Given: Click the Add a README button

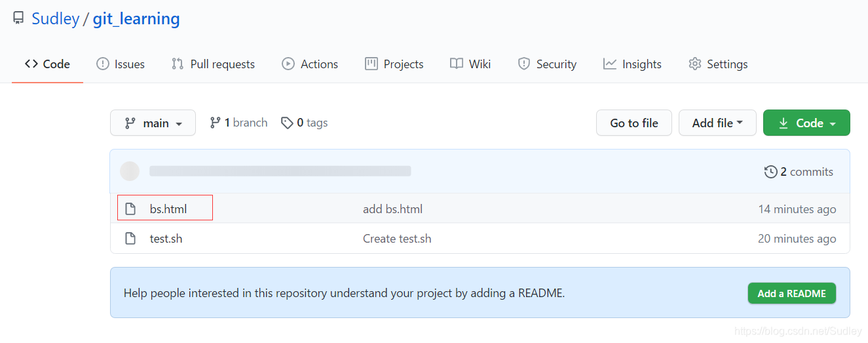Looking at the screenshot, I should click(792, 293).
